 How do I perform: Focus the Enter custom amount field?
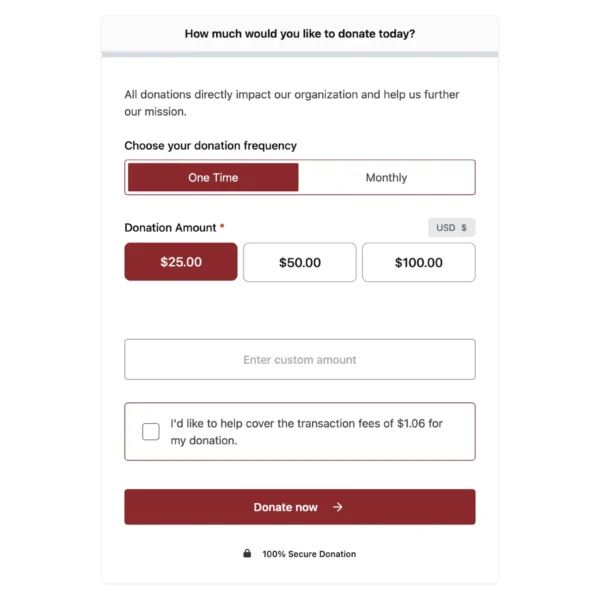pos(299,360)
